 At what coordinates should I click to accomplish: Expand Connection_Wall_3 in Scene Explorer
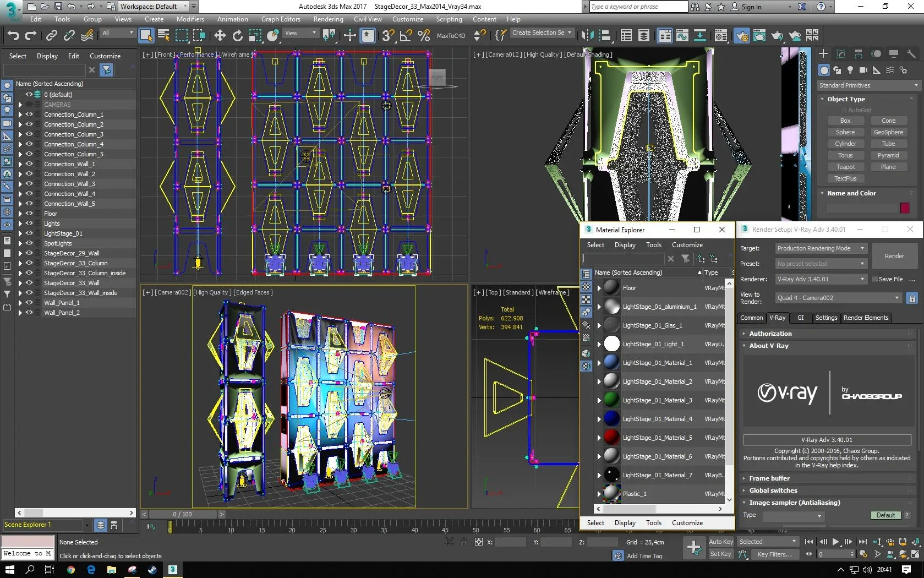(20, 184)
